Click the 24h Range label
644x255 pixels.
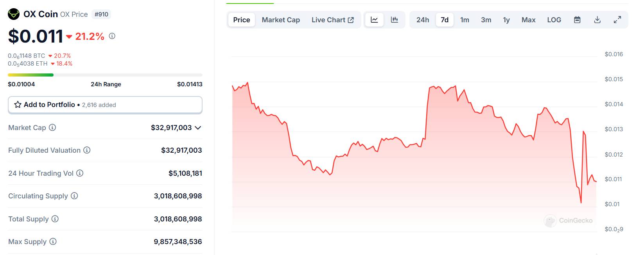click(x=106, y=84)
